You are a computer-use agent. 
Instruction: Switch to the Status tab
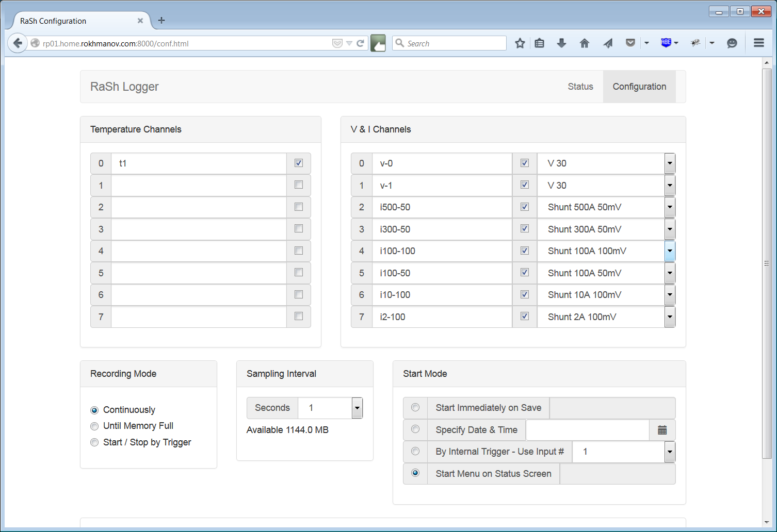tap(580, 86)
